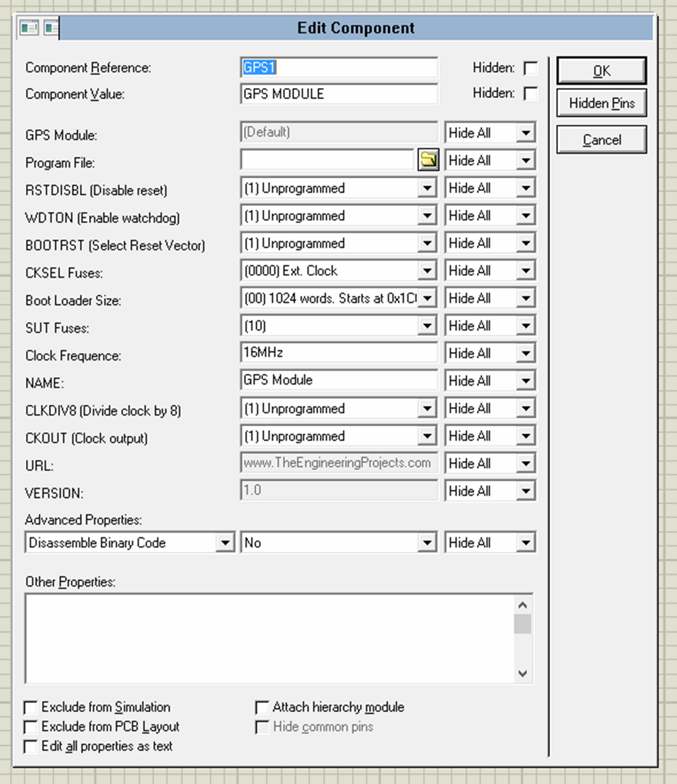677x784 pixels.
Task: Open the CKSEL Fuses dropdown
Action: [428, 271]
